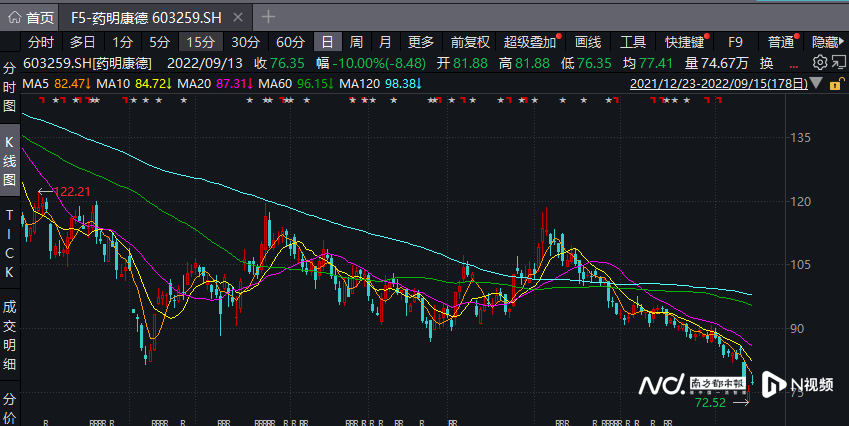Click low price 低76.35
The image size is (849, 426).
point(586,63)
